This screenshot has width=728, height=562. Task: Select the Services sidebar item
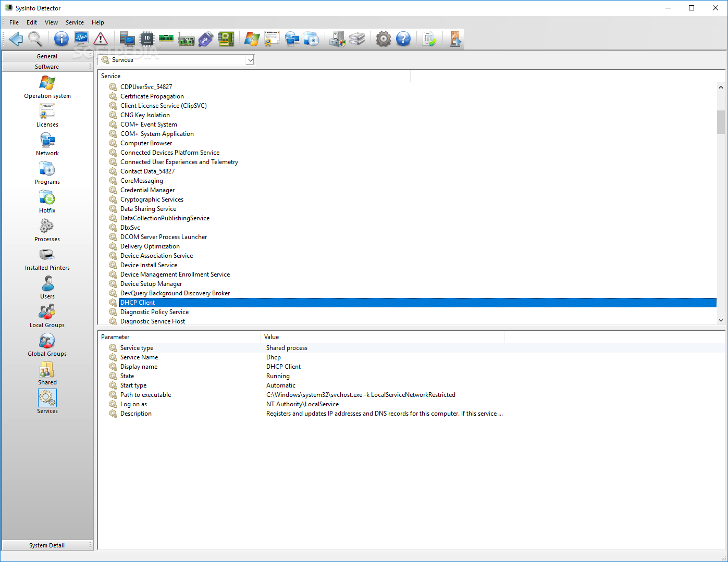pyautogui.click(x=47, y=402)
